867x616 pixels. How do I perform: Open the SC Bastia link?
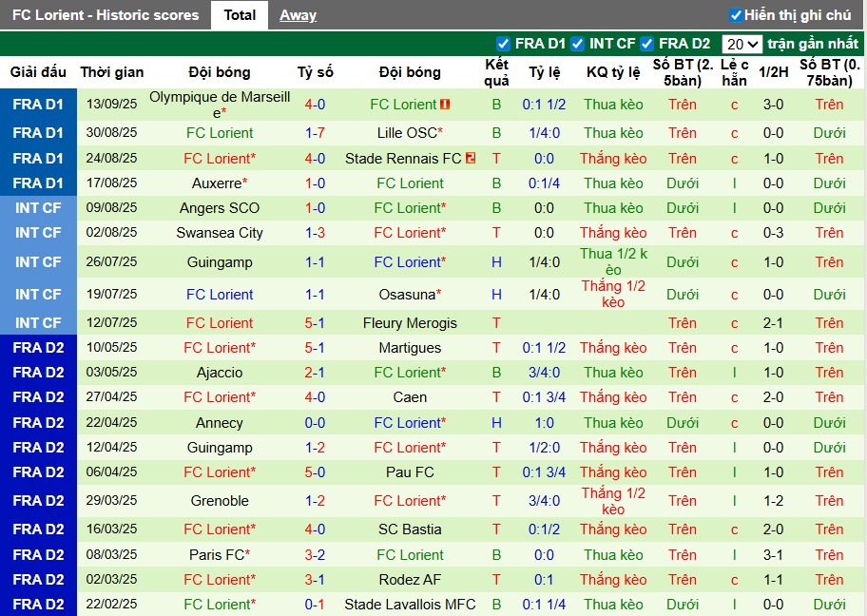pyautogui.click(x=409, y=529)
